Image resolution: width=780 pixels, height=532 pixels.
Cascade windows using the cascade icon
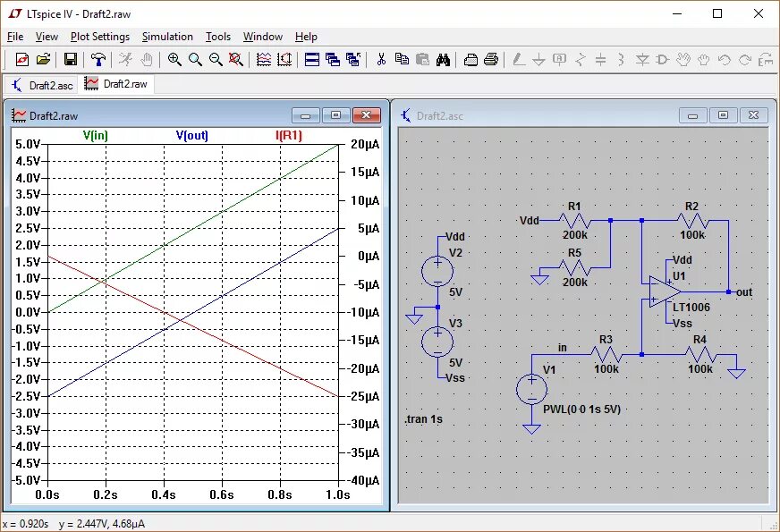(x=332, y=60)
